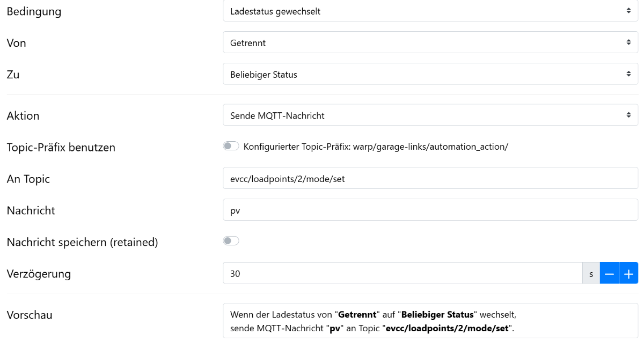Focus the An Topic field evcc/loadpoints/2/mode/set

pyautogui.click(x=430, y=178)
